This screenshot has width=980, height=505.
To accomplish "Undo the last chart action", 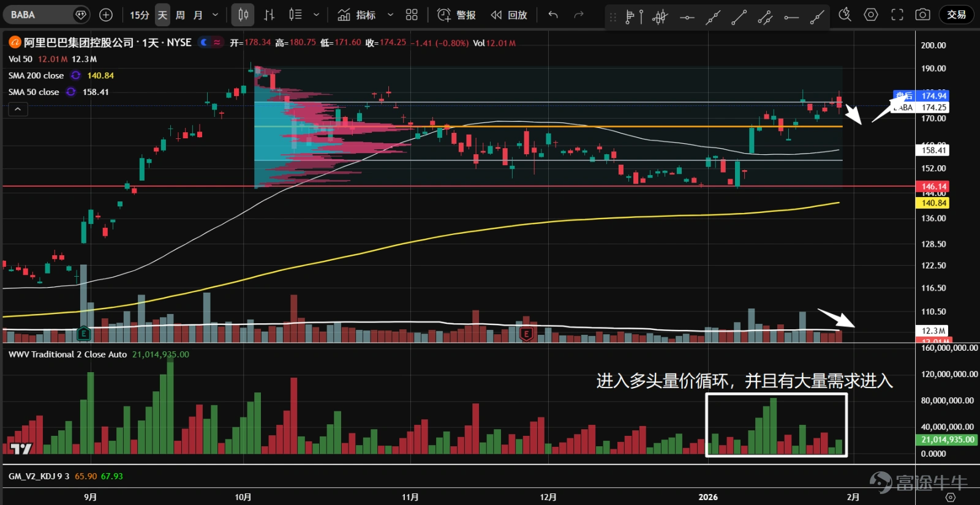I will (553, 15).
